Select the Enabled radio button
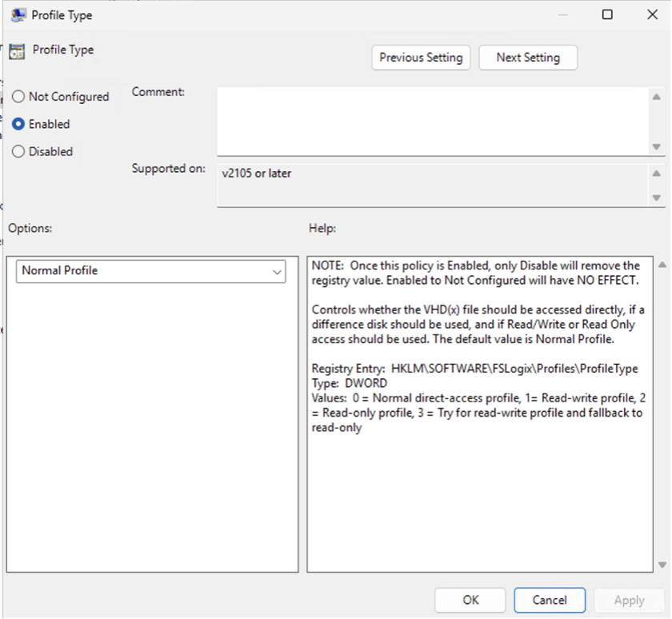672x619 pixels. point(18,124)
